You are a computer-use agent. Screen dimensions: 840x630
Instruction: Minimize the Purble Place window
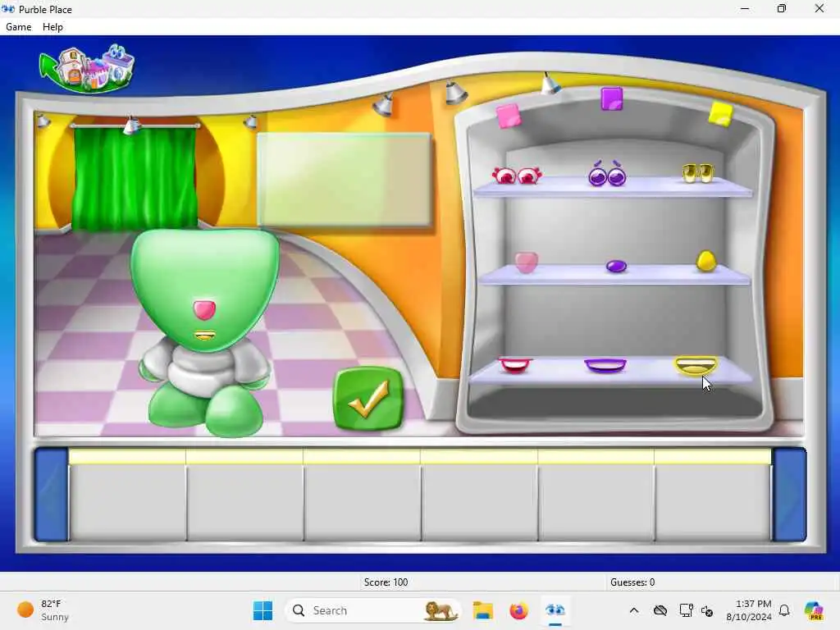click(745, 8)
